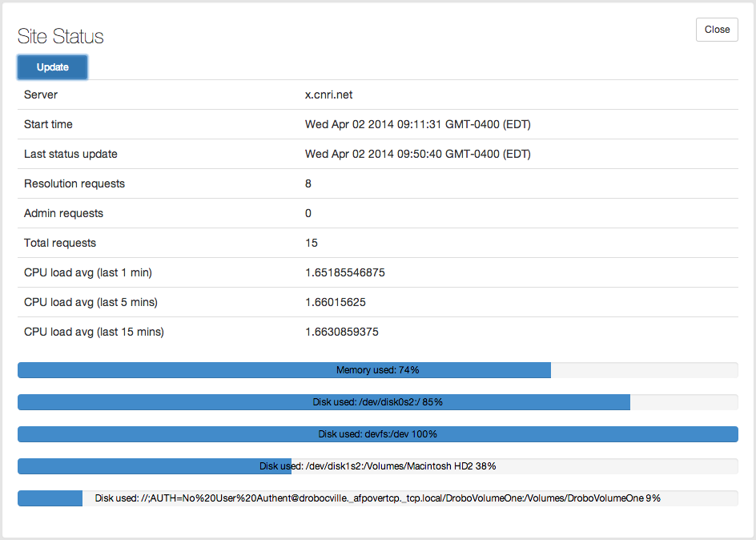
Task: Select the Last status update label
Action: click(70, 154)
